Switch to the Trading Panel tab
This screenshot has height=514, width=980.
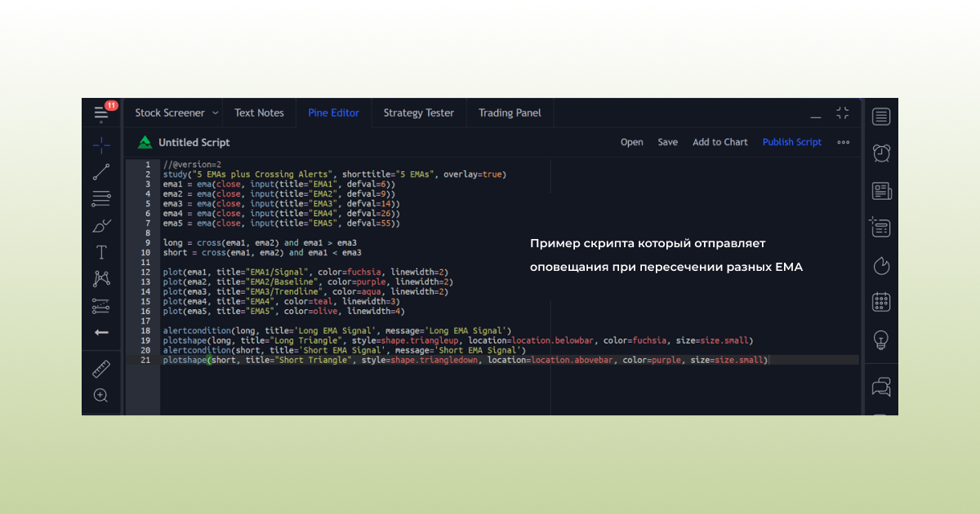click(x=510, y=113)
